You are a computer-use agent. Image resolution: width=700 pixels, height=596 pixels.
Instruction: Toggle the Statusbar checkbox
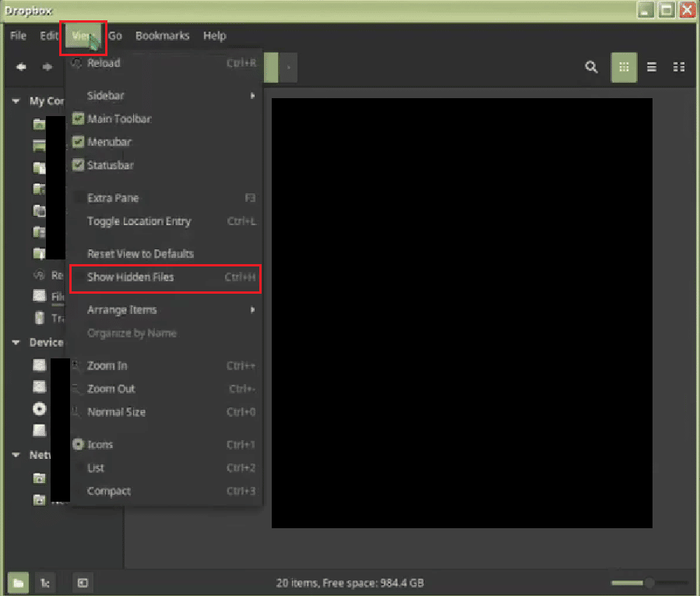78,165
